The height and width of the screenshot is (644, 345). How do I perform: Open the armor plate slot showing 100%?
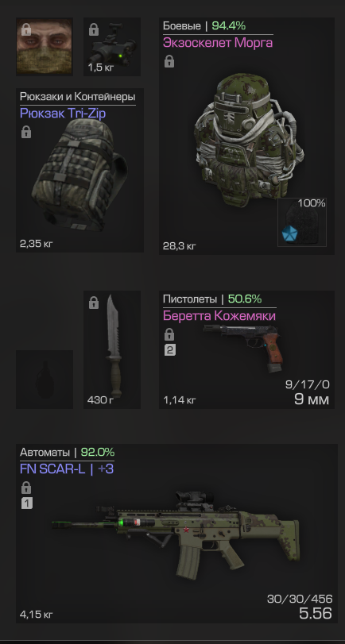(x=302, y=222)
